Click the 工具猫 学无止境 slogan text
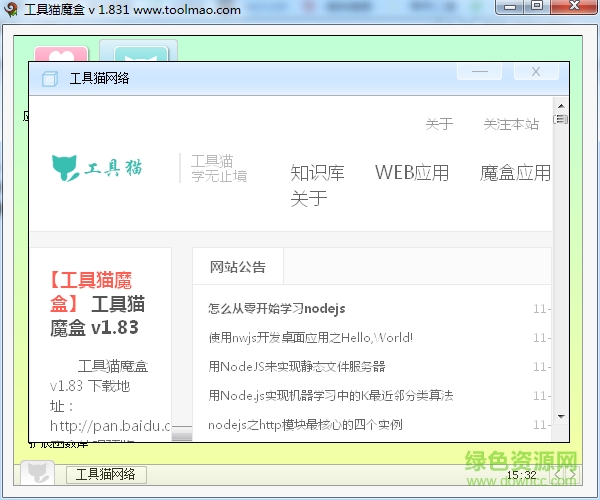600x500 pixels. pyautogui.click(x=219, y=168)
